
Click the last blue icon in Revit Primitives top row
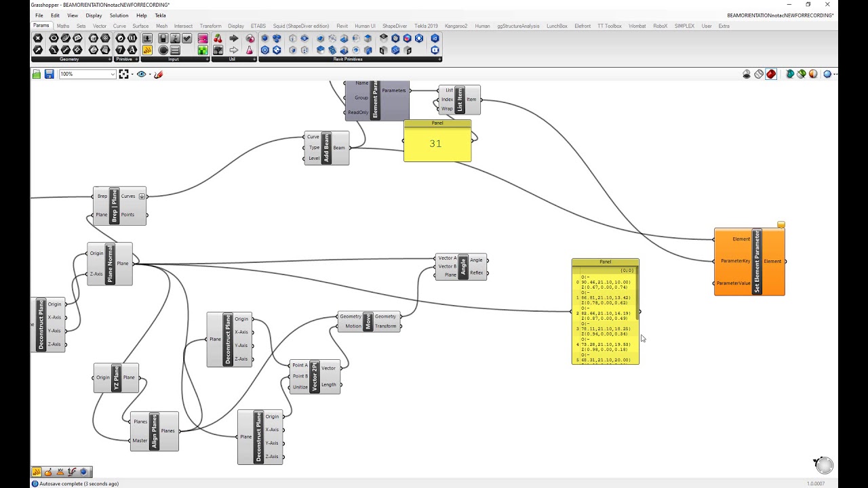(x=435, y=39)
